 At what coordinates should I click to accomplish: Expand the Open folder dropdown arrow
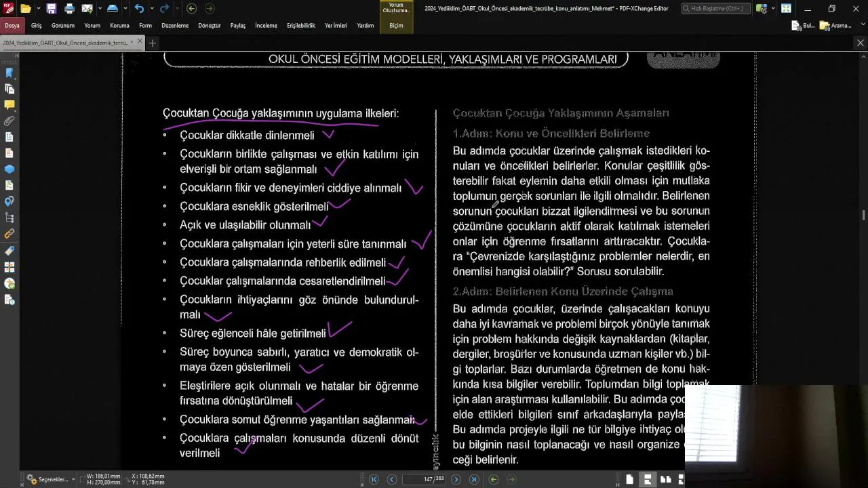pos(38,9)
